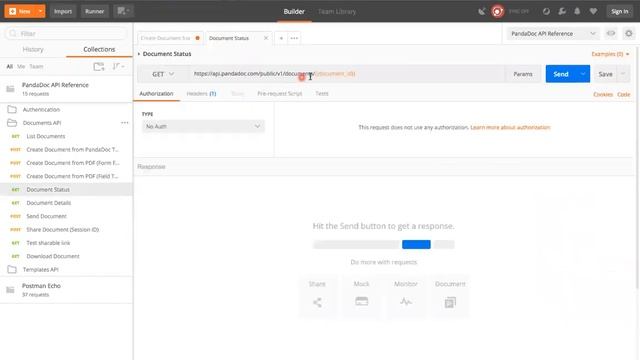Select the Document Details request
The height and width of the screenshot is (360, 640).
[x=66, y=203]
